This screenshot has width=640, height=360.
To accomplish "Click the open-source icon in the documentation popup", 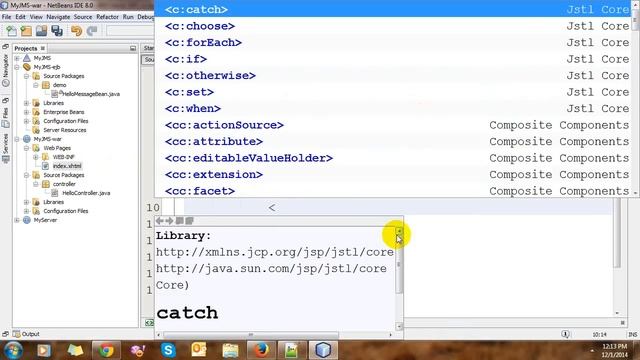I will pyautogui.click(x=189, y=221).
